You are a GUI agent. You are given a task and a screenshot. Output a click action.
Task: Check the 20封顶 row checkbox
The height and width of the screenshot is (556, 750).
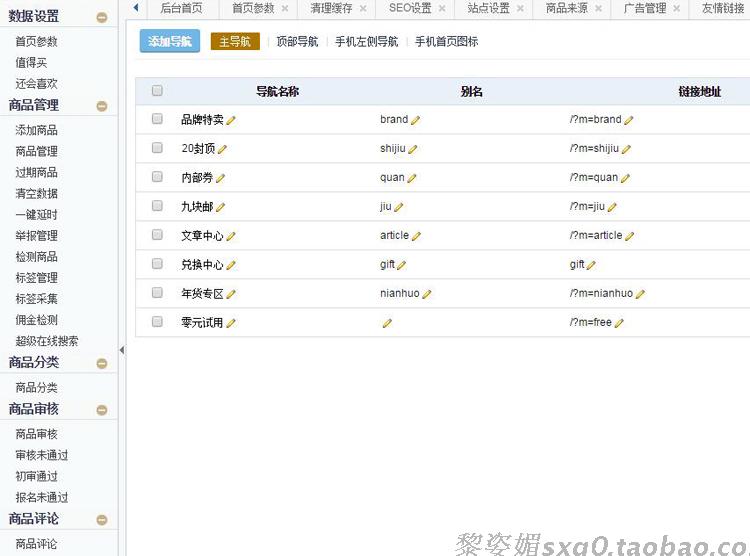click(x=157, y=148)
